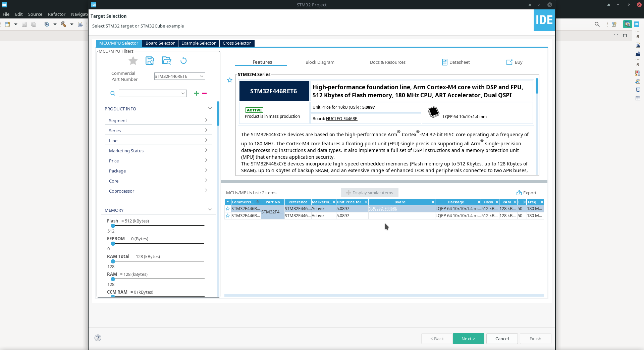Remove the Package column via its X
This screenshot has width=644, height=350.
479,202
